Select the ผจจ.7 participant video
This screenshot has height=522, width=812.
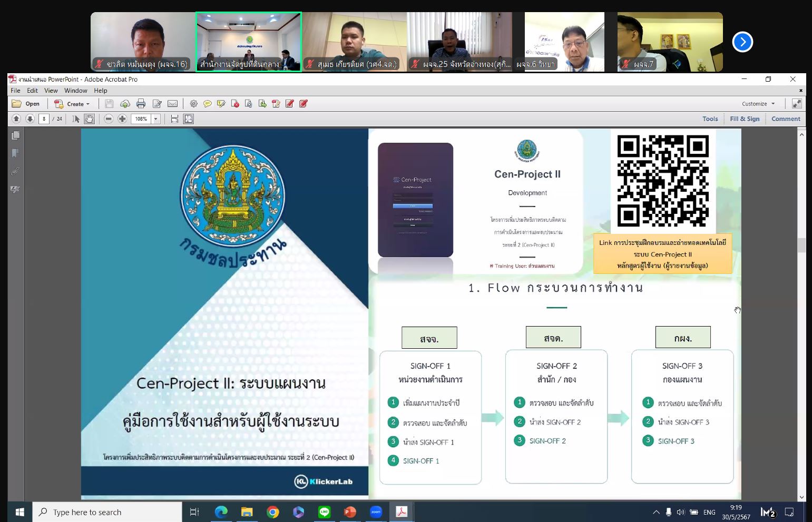coord(670,42)
